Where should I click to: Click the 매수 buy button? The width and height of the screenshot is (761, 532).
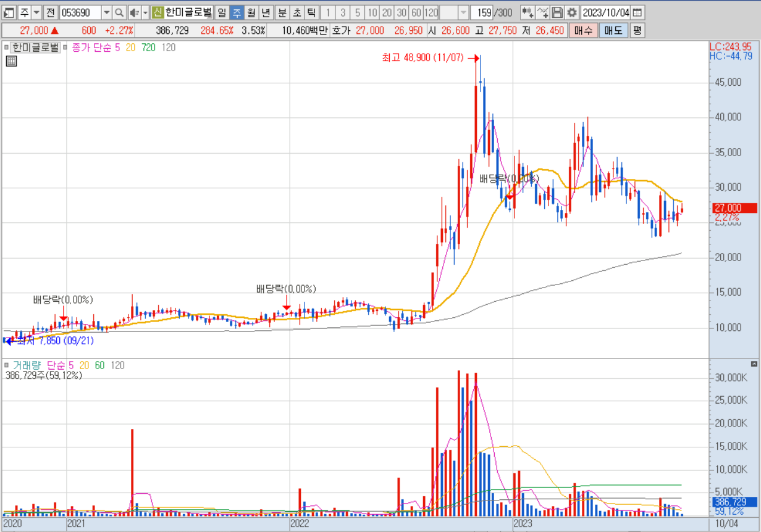582,30
